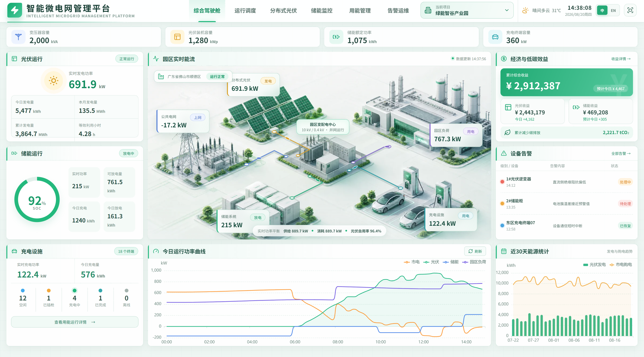Click the lightning bolt platform logo

click(x=15, y=10)
